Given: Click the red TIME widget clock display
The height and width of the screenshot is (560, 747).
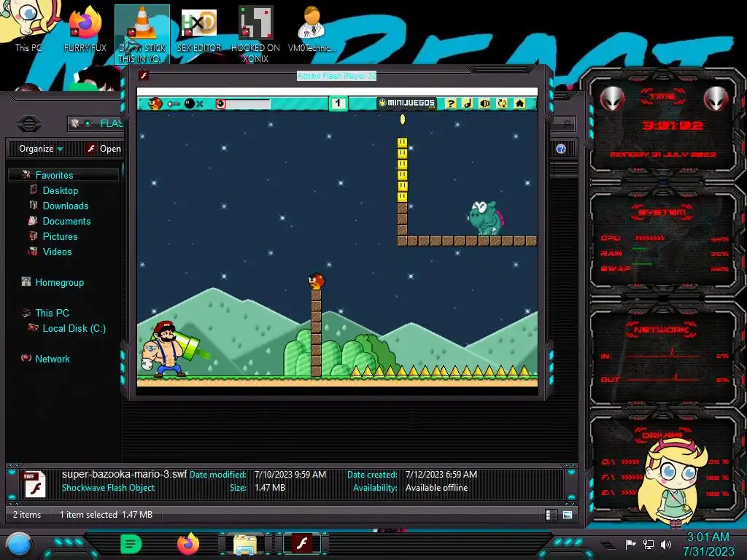Looking at the screenshot, I should [672, 125].
